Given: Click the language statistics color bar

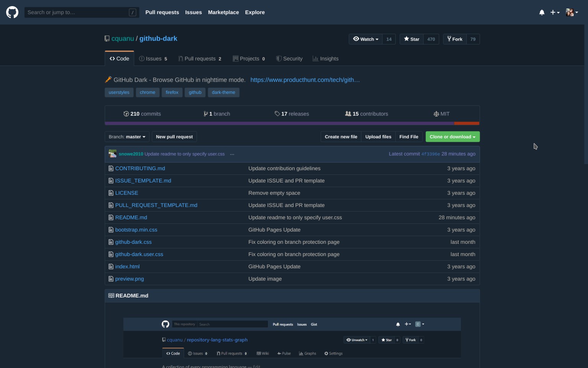Looking at the screenshot, I should click(292, 123).
